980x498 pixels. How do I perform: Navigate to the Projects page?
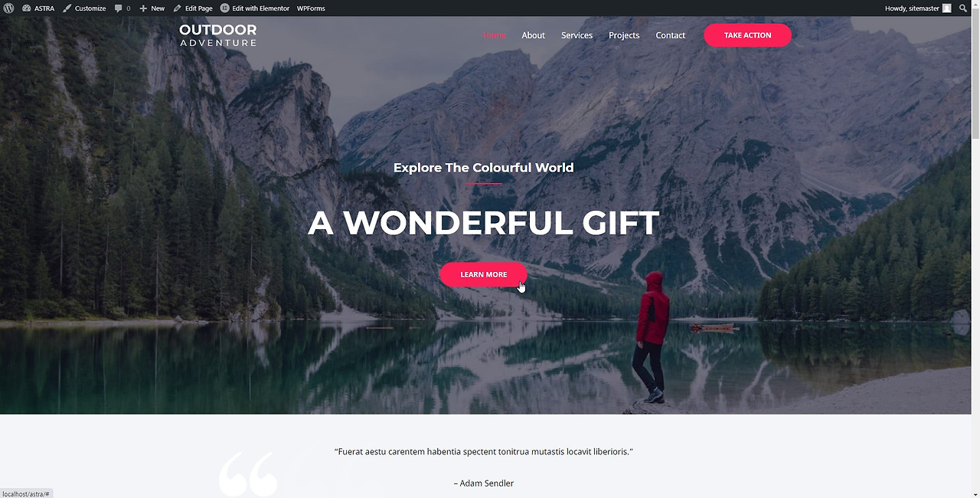pyautogui.click(x=624, y=35)
